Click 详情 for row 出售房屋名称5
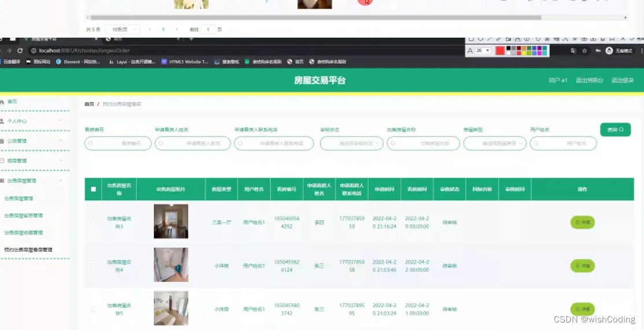The image size is (644, 330). coord(583,309)
